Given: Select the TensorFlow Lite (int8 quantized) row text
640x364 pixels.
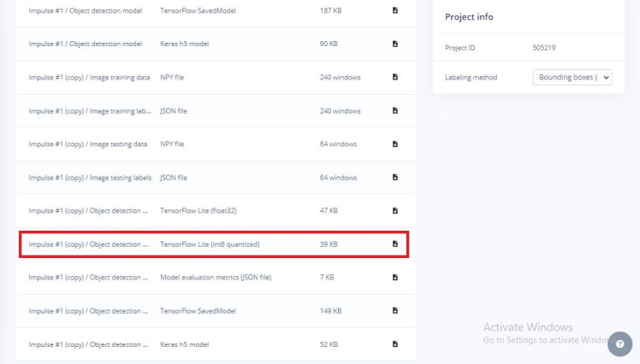Looking at the screenshot, I should 210,244.
